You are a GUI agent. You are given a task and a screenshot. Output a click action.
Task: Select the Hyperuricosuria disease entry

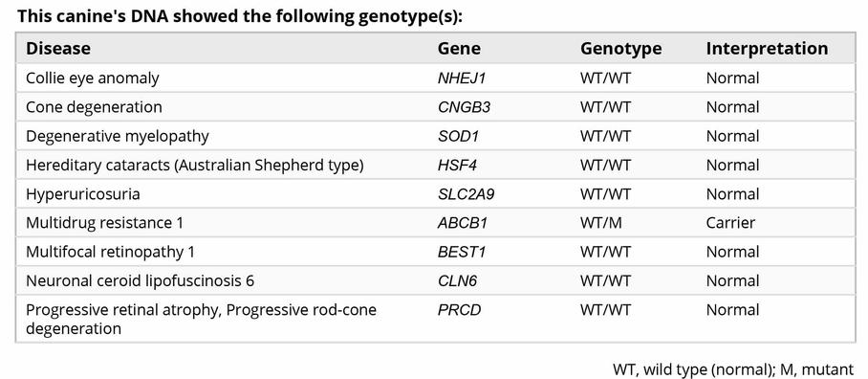[82, 194]
